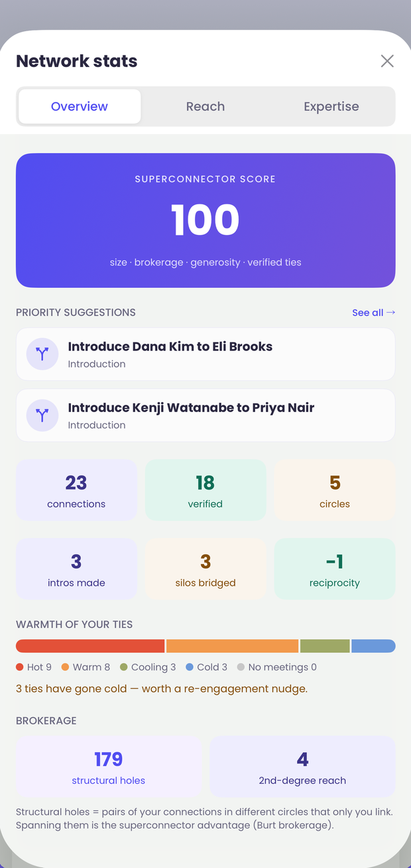Click the red Hot segment of warmth bar
The height and width of the screenshot is (868, 411).
90,646
